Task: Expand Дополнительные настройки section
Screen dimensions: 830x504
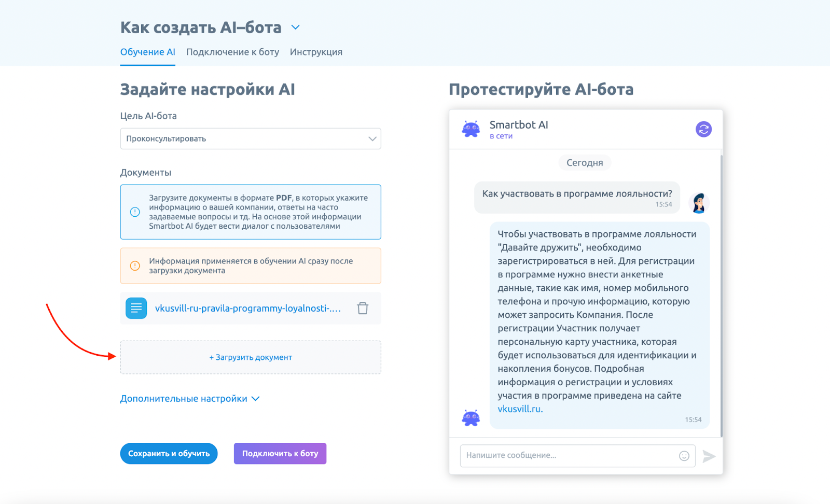Action: [x=190, y=399]
